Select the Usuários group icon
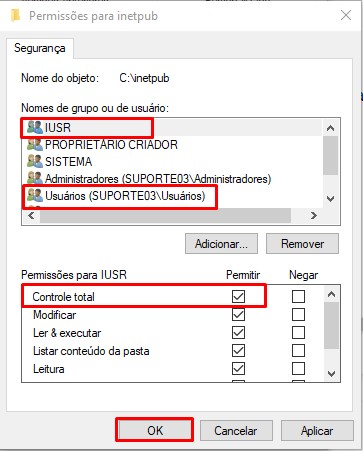The width and height of the screenshot is (363, 451). click(35, 196)
